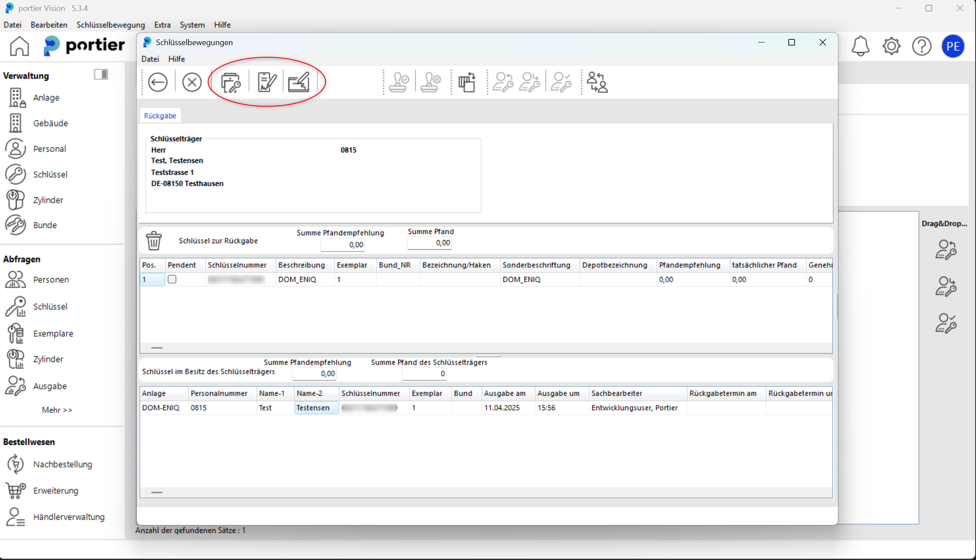Click the signature pad toolbar icon
976x560 pixels.
click(299, 82)
